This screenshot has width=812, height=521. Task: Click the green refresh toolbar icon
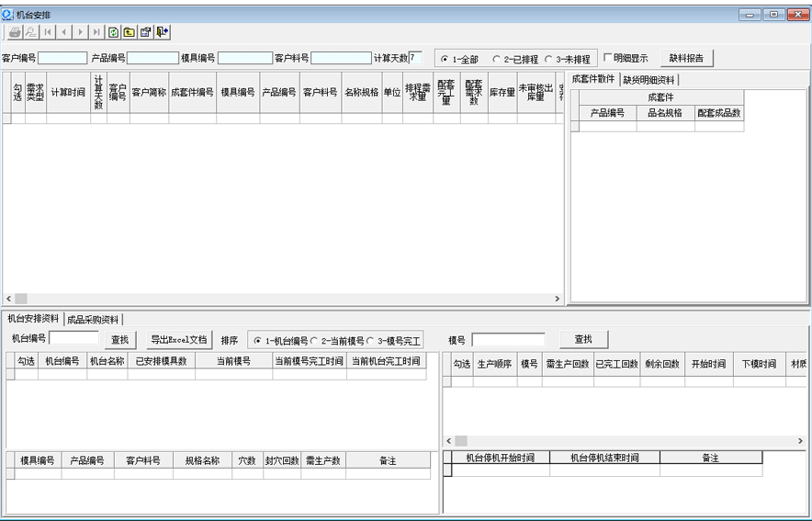pos(114,32)
